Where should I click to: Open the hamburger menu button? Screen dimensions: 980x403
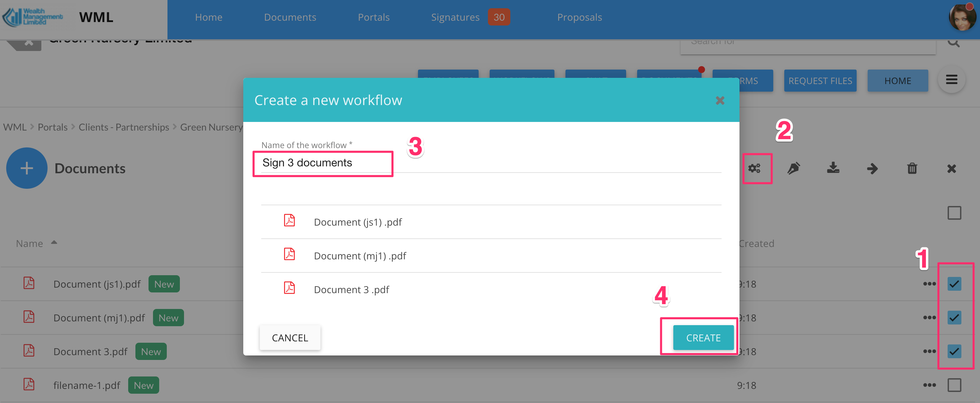951,80
